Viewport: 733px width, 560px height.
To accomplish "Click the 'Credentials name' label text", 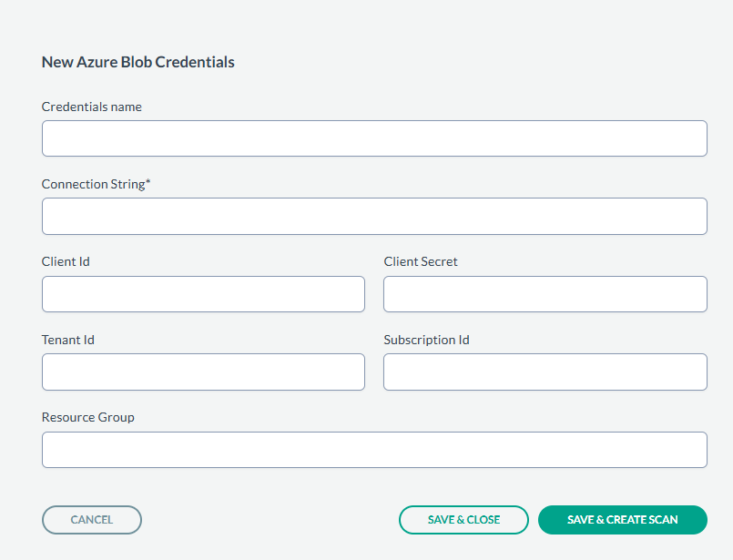I will (x=92, y=107).
